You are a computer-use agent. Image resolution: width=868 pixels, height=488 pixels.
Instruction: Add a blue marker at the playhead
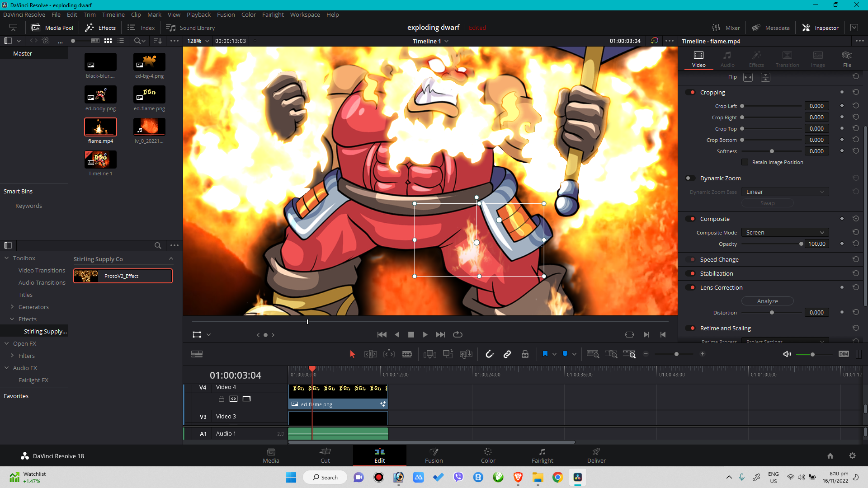tap(565, 354)
